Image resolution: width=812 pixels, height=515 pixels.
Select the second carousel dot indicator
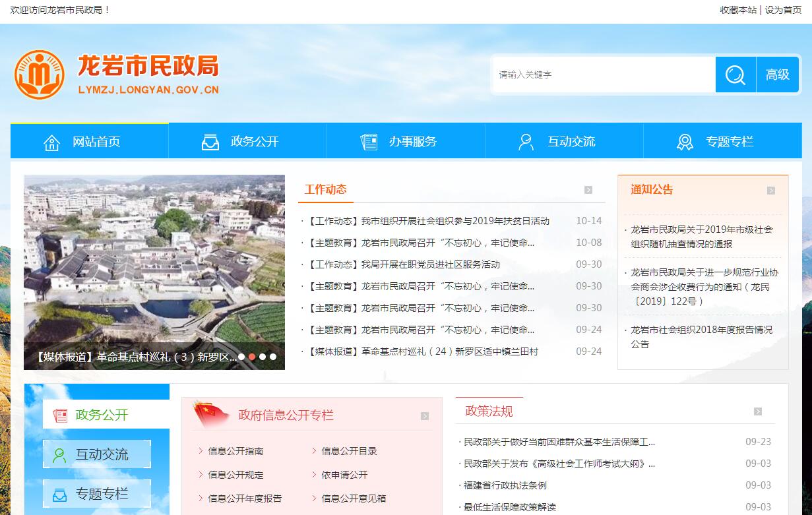pyautogui.click(x=252, y=357)
